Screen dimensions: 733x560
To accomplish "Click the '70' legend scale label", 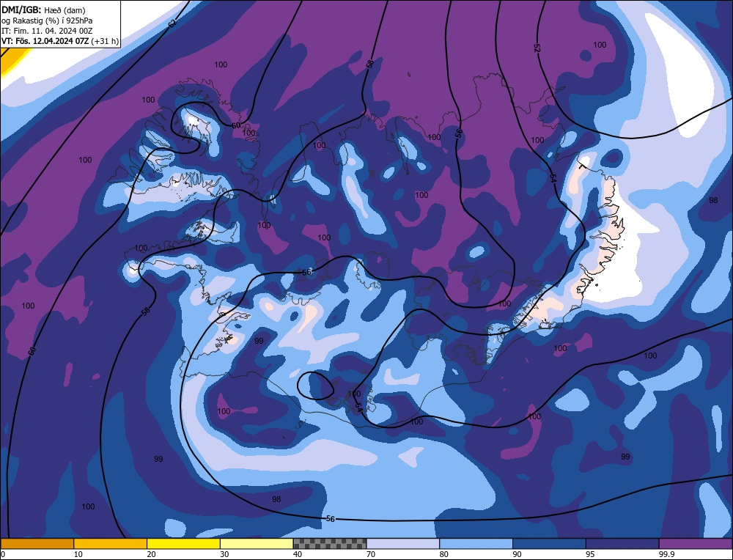I will pyautogui.click(x=371, y=554).
